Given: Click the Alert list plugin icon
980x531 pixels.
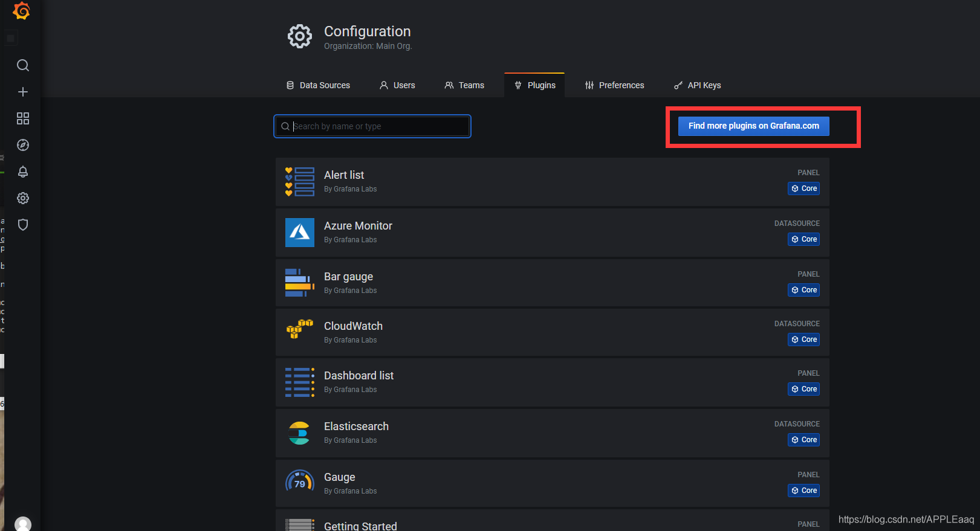Looking at the screenshot, I should click(300, 182).
